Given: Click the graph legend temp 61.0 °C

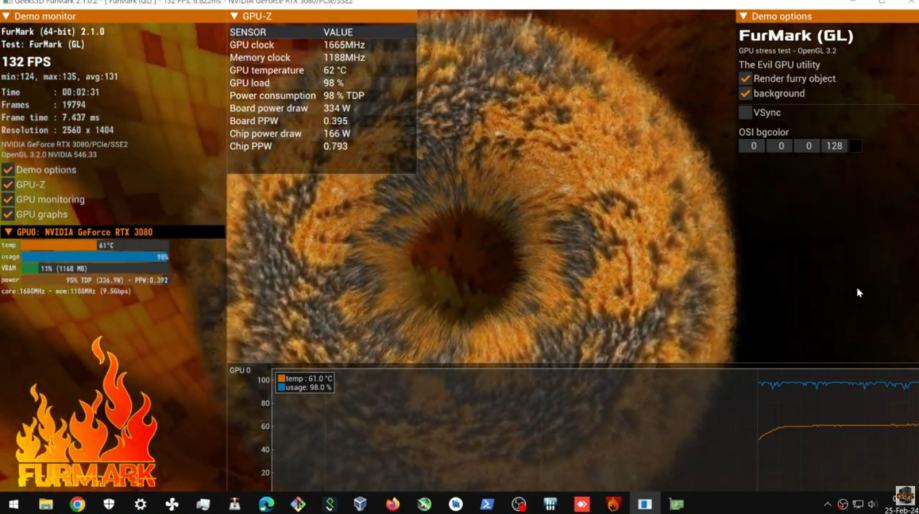Looking at the screenshot, I should [x=305, y=379].
